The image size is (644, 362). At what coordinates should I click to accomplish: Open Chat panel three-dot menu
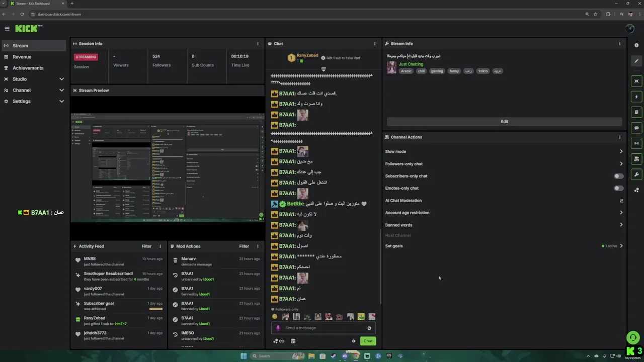(x=374, y=44)
